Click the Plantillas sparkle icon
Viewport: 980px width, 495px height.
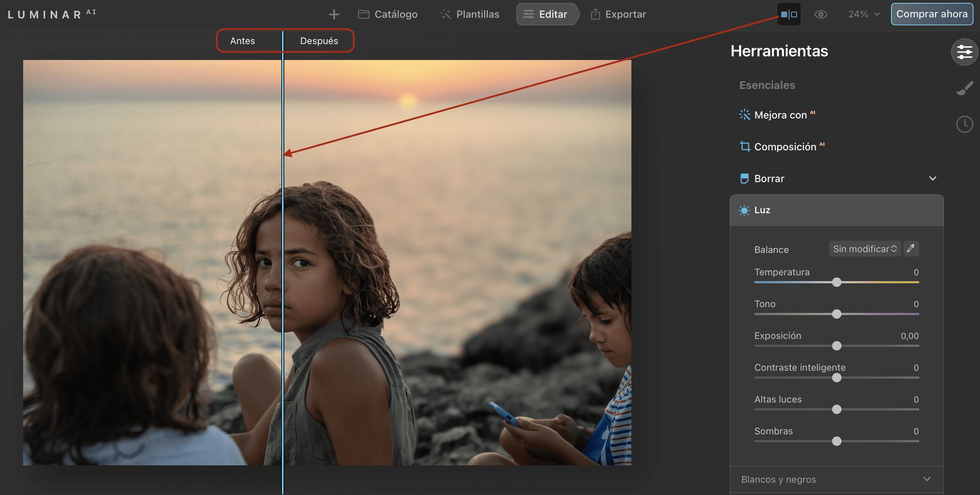click(x=445, y=15)
